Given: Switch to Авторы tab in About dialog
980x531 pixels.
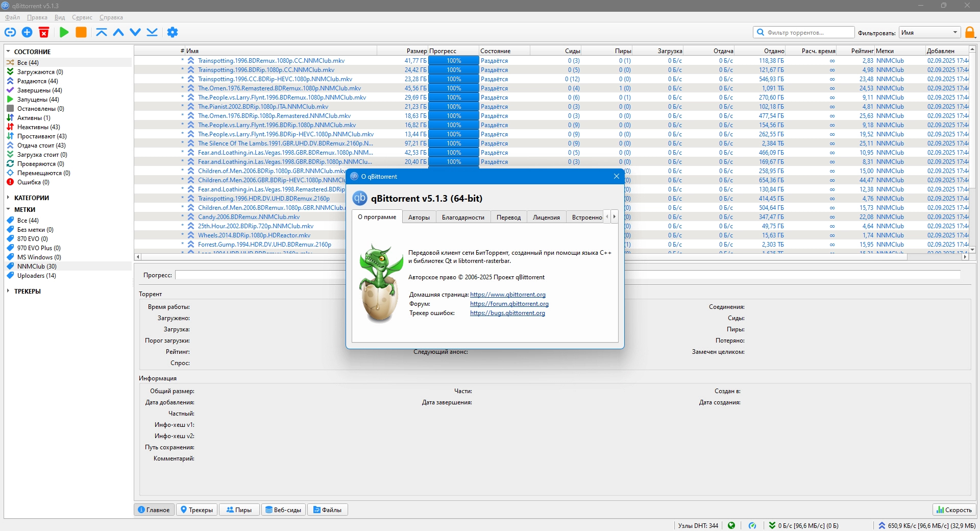Looking at the screenshot, I should (419, 217).
